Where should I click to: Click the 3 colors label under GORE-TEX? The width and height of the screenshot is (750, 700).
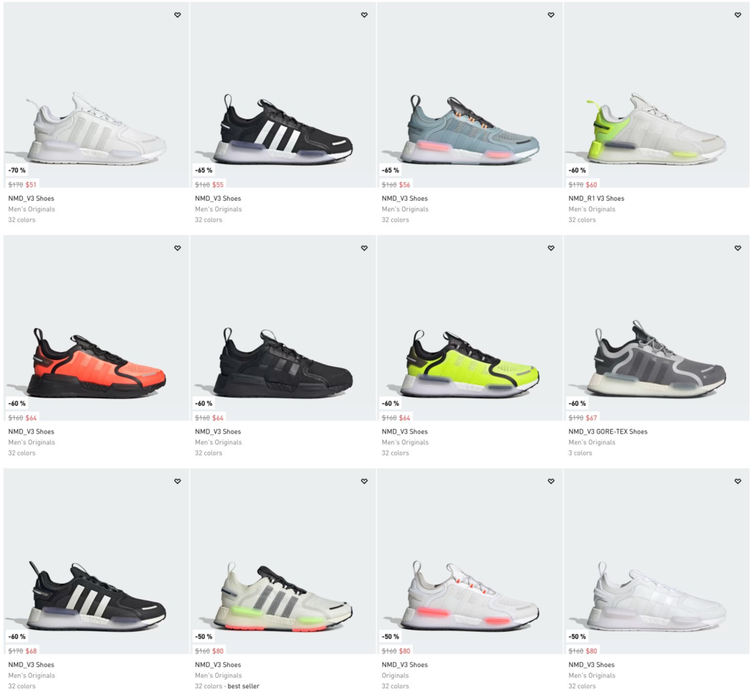[x=580, y=453]
